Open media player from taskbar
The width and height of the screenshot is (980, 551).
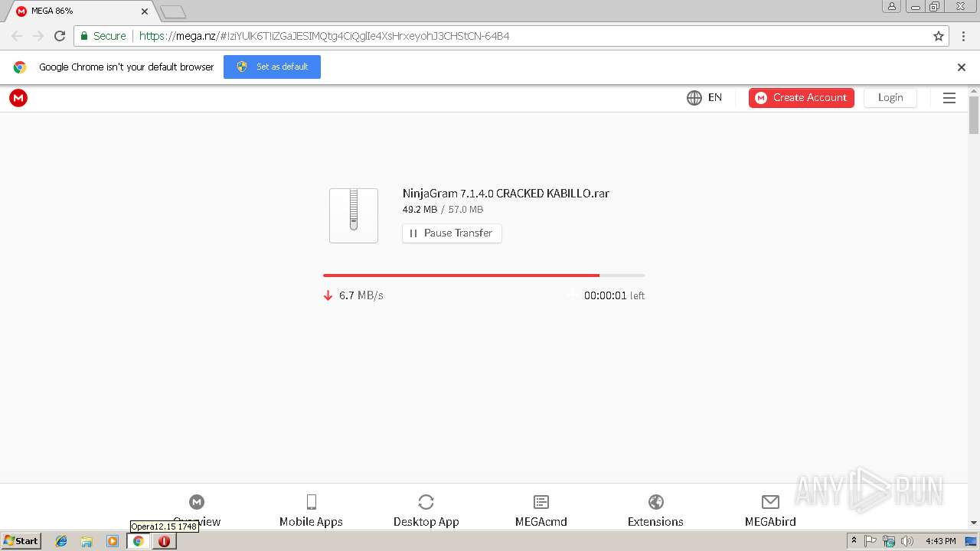click(x=113, y=541)
